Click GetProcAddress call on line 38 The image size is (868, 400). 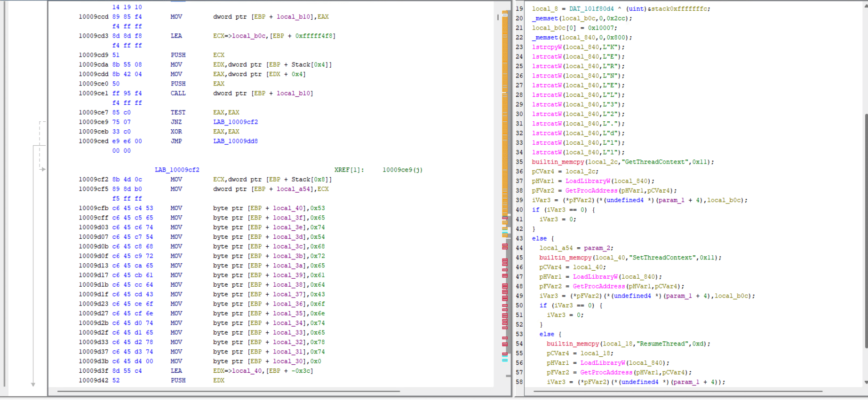click(x=591, y=190)
